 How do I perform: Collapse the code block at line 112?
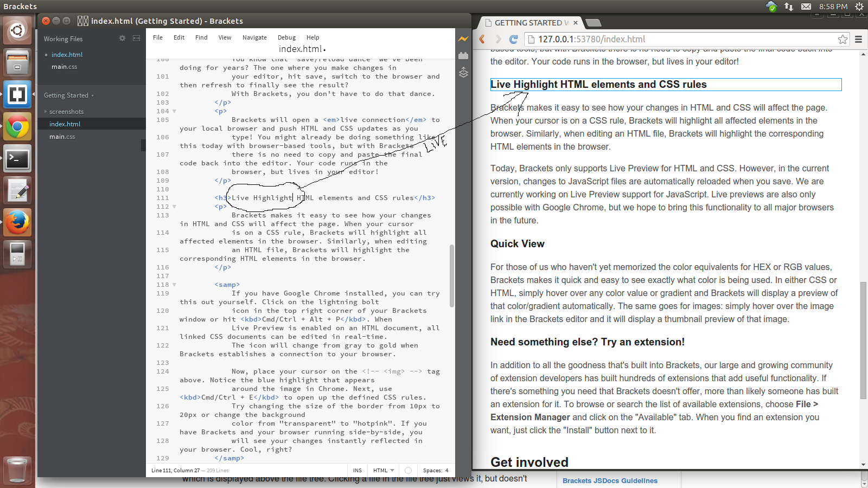[174, 207]
